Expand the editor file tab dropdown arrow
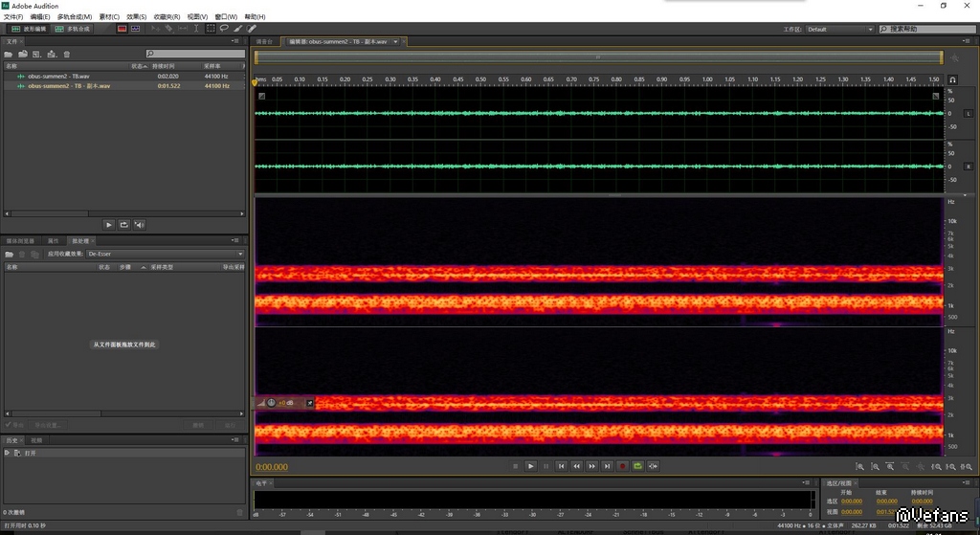Screen dimensions: 980x535 coord(395,41)
